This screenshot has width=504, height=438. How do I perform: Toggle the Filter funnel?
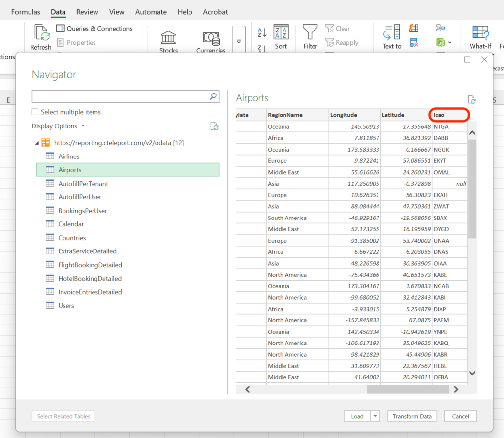(310, 37)
